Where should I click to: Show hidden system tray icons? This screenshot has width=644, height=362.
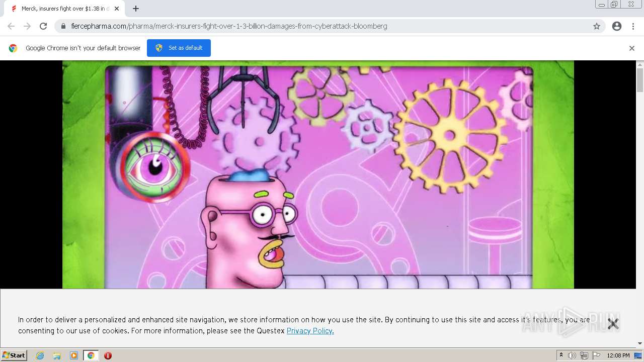coord(561,355)
